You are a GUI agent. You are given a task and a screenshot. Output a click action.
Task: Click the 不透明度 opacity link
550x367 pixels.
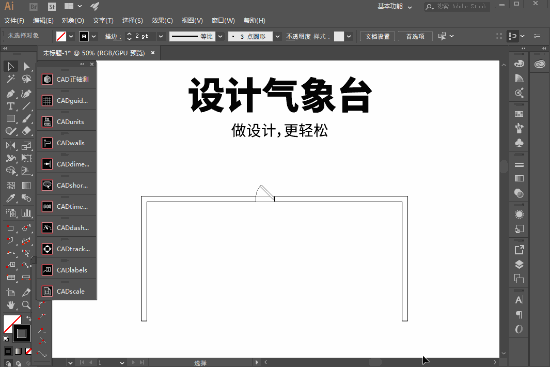pyautogui.click(x=299, y=36)
